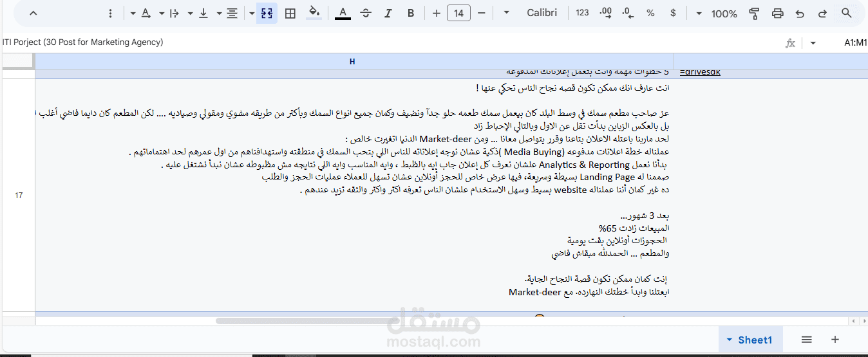868x357 pixels.
Task: Click the horizontal align center icon
Action: click(232, 14)
